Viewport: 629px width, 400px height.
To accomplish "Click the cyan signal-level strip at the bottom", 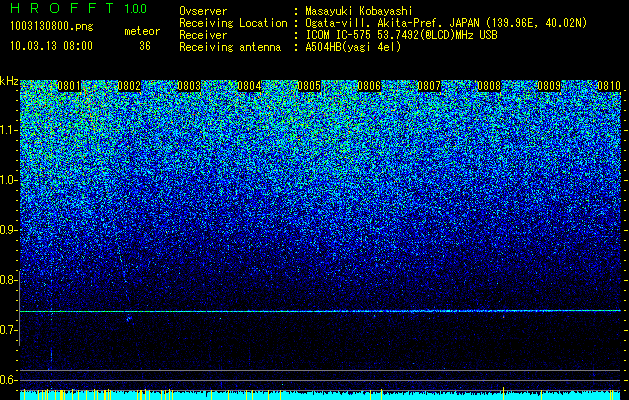I will [x=320, y=395].
